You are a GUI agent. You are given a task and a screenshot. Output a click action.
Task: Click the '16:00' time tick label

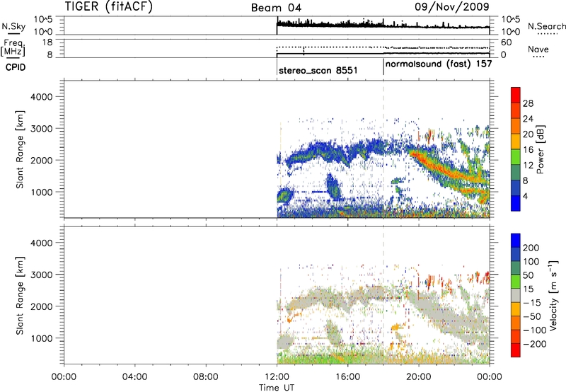(x=347, y=377)
